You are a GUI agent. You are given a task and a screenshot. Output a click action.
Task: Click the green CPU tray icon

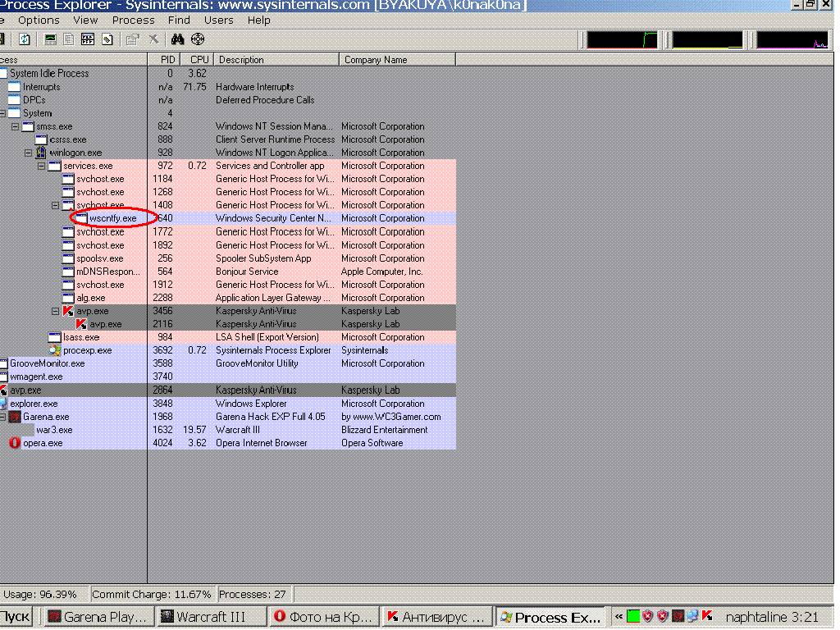(x=632, y=617)
